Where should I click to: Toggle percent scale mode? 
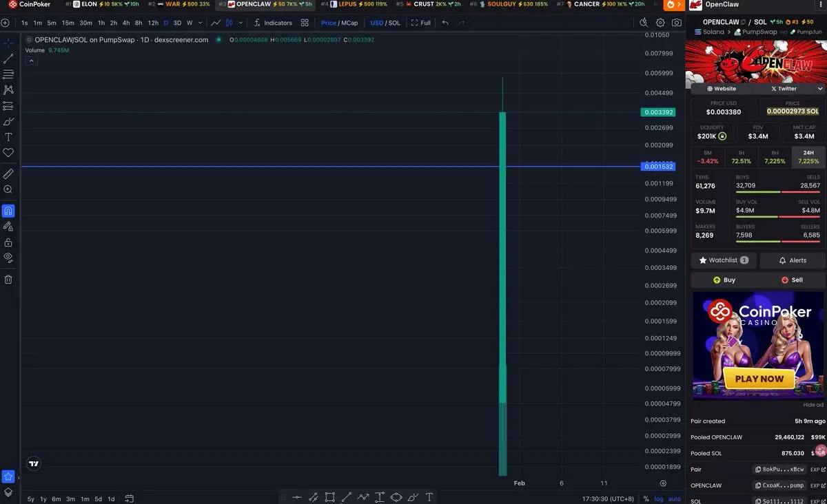coord(646,498)
